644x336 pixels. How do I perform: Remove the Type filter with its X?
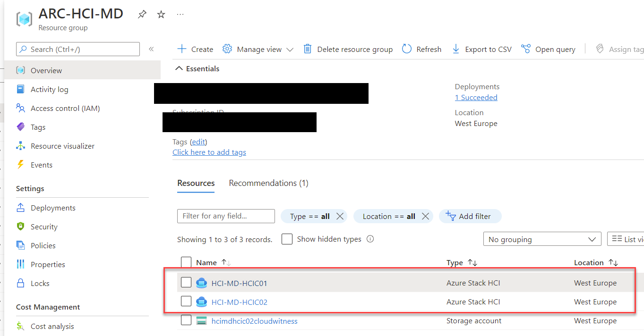340,216
